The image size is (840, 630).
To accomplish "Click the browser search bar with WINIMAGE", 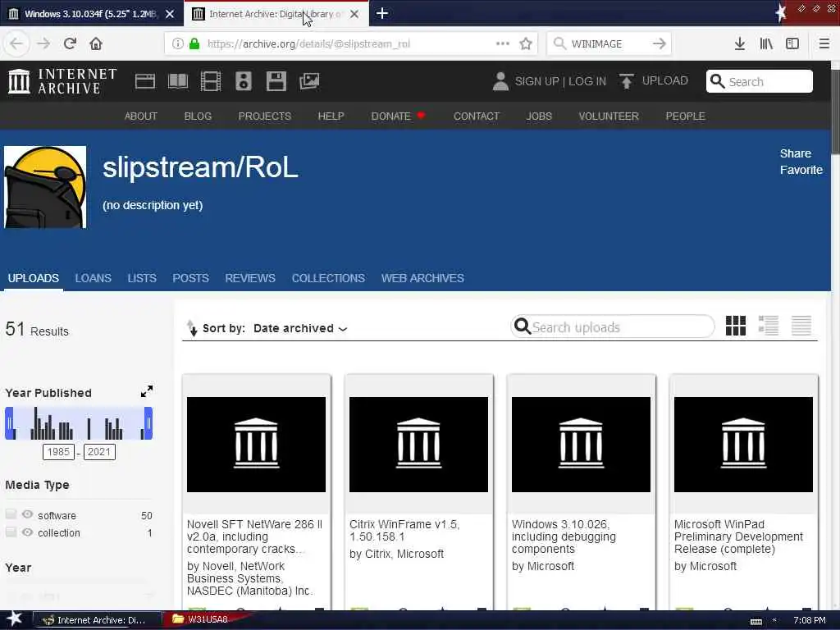I will point(609,43).
